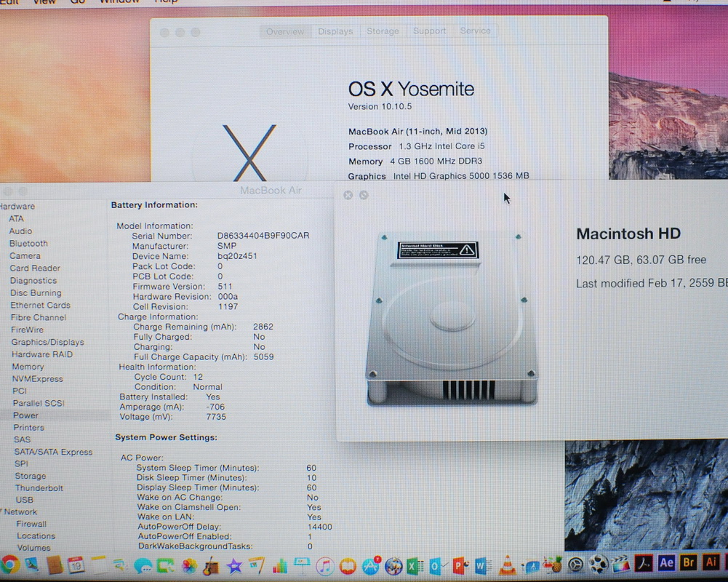Click the OS X Yosemite title
The height and width of the screenshot is (582, 728).
coord(411,89)
